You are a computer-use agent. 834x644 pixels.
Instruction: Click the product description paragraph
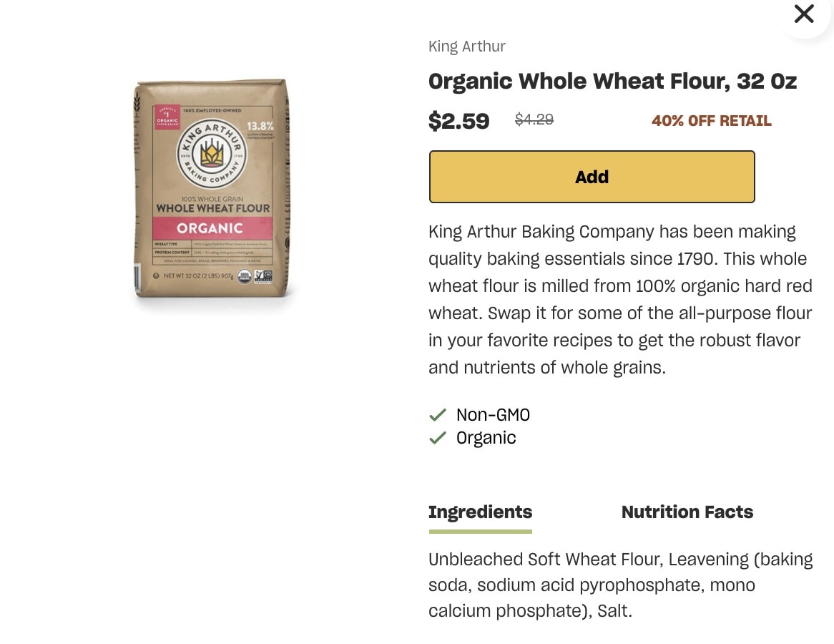pyautogui.click(x=620, y=300)
